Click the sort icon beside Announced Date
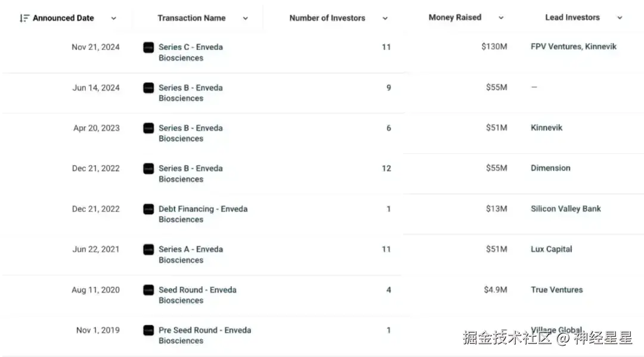644x357 pixels. coord(24,18)
